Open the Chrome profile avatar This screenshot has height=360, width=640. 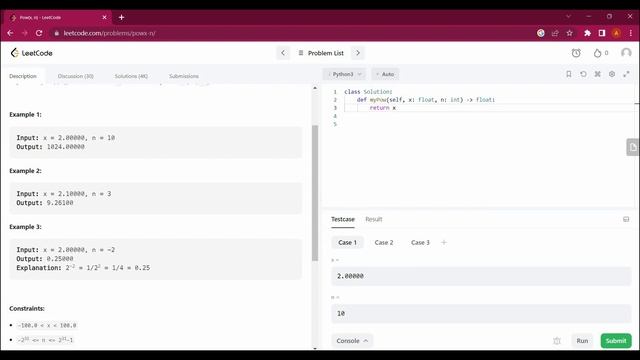[x=616, y=33]
